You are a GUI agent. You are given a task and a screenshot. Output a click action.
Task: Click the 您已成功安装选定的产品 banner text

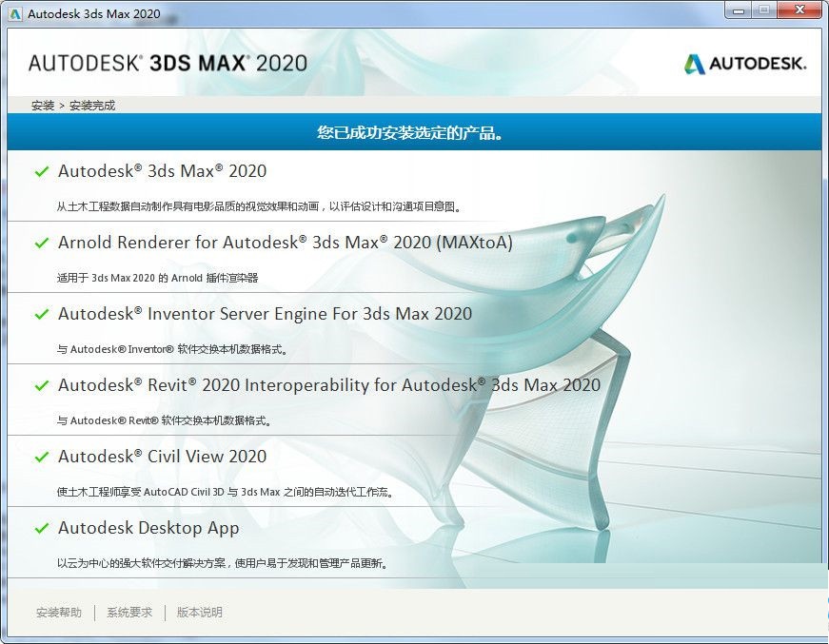tap(410, 132)
